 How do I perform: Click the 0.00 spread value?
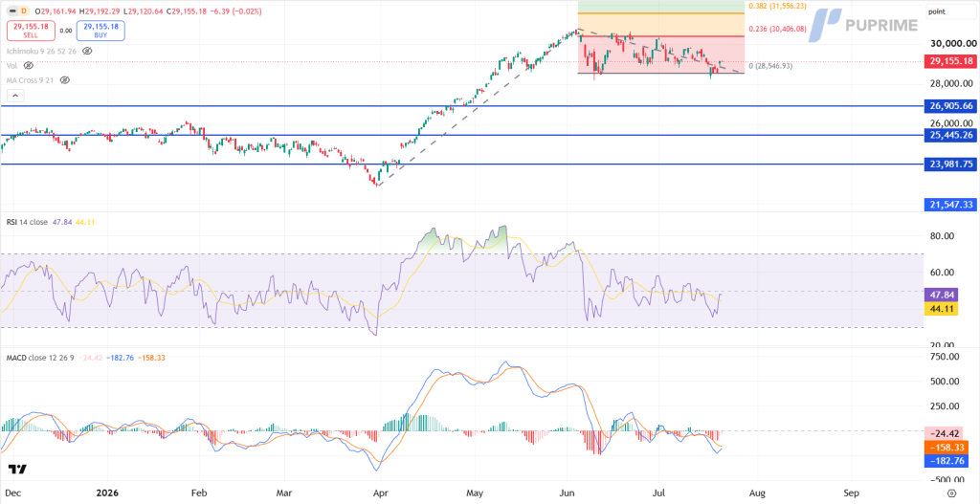pos(66,31)
